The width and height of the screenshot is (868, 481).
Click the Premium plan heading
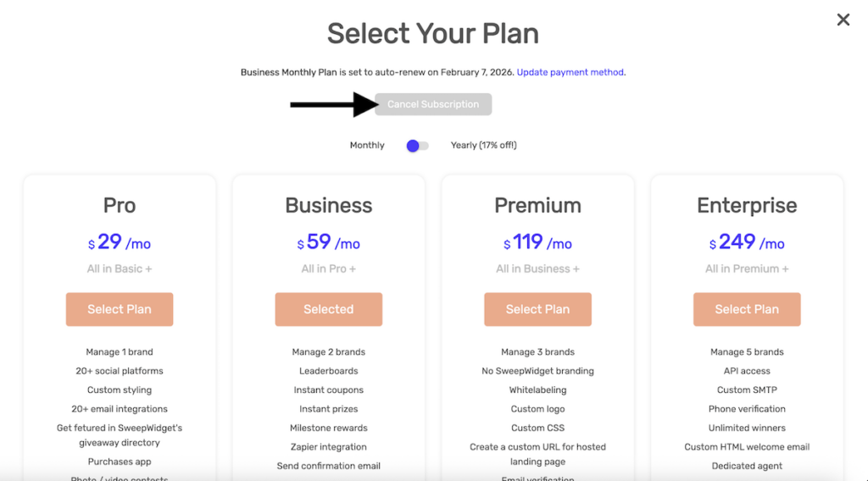click(537, 206)
